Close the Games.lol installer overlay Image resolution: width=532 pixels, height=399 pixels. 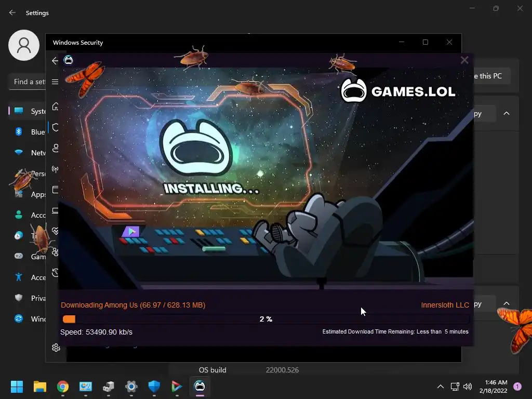tap(464, 60)
